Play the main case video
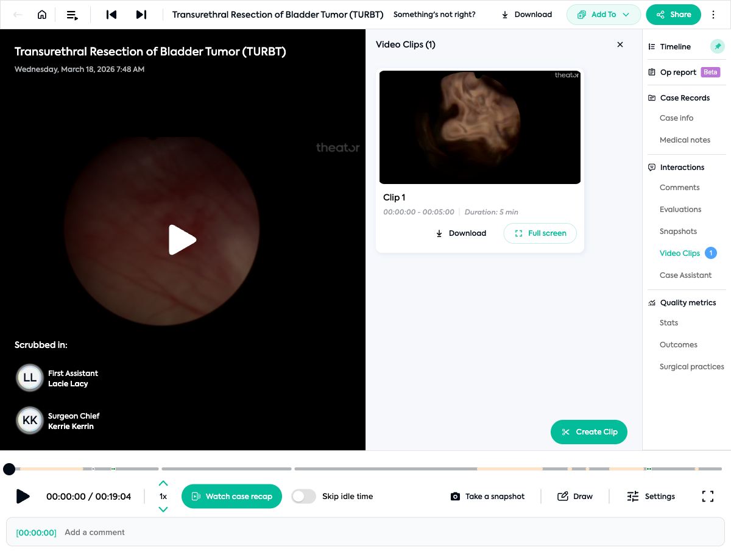731x560 pixels. [x=183, y=239]
